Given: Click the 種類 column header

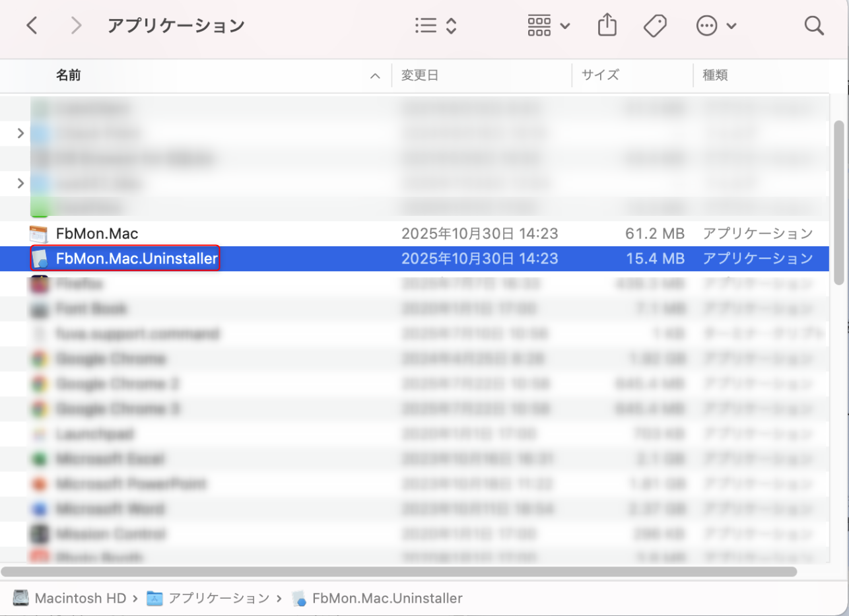Looking at the screenshot, I should (x=715, y=75).
